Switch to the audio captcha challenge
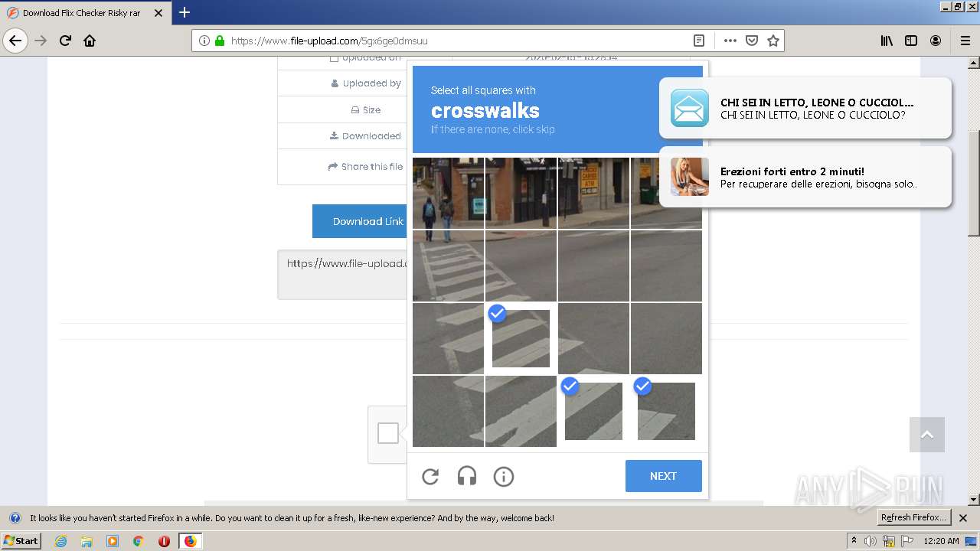The height and width of the screenshot is (551, 980). coord(467,477)
